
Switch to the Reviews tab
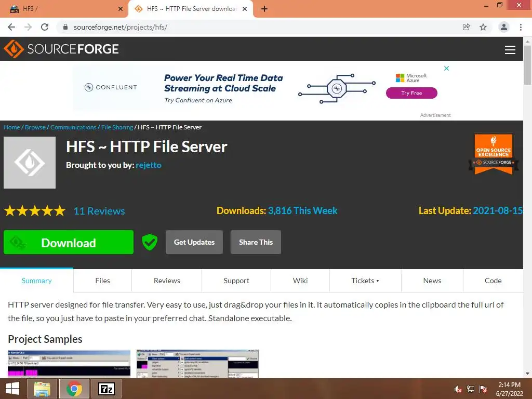pyautogui.click(x=167, y=281)
